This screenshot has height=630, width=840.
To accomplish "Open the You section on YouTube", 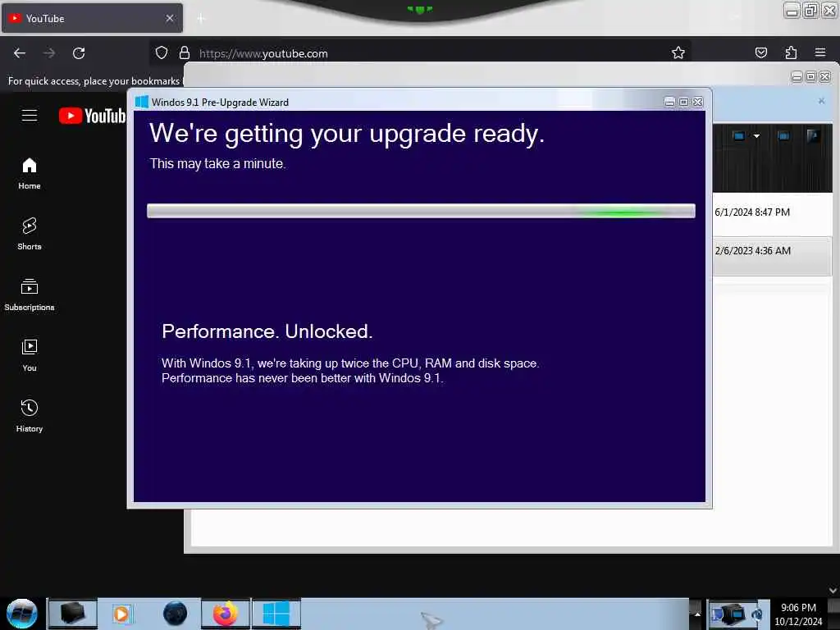I will 30,355.
